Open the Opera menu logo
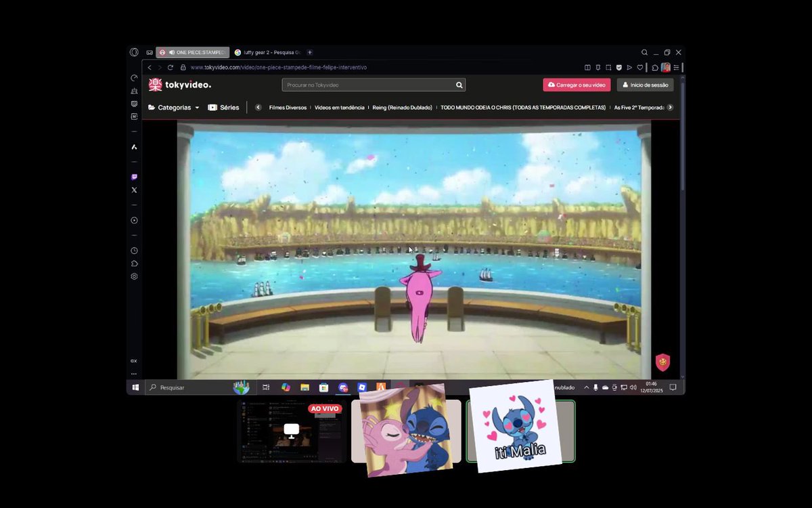 [x=134, y=52]
